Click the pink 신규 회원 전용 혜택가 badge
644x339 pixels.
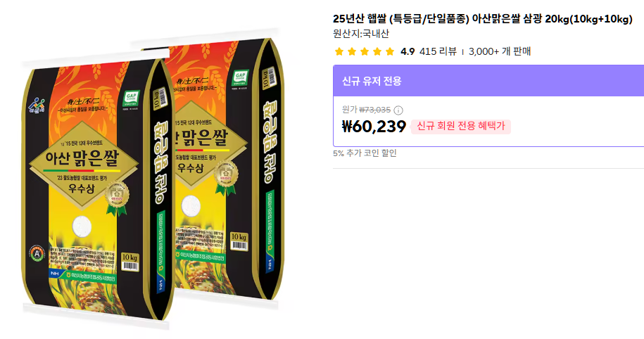[461, 127]
